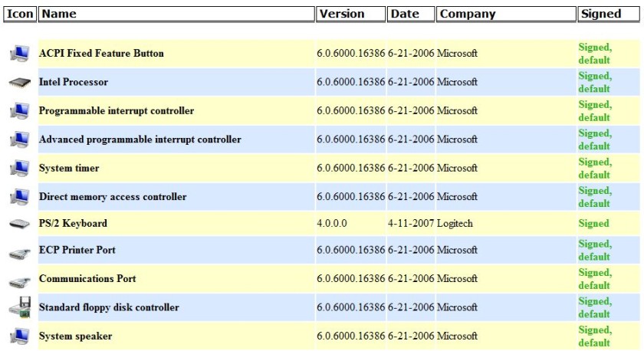
Task: Sort by the Version column header
Action: [351, 14]
